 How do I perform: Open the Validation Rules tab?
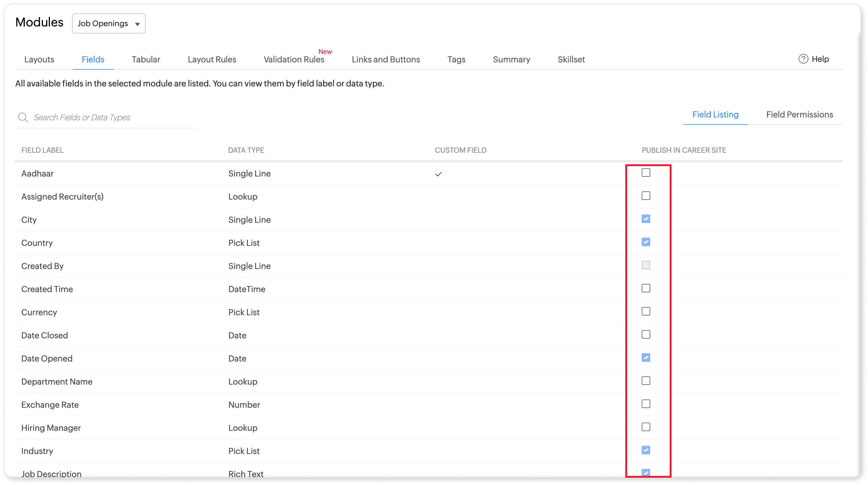(x=294, y=60)
